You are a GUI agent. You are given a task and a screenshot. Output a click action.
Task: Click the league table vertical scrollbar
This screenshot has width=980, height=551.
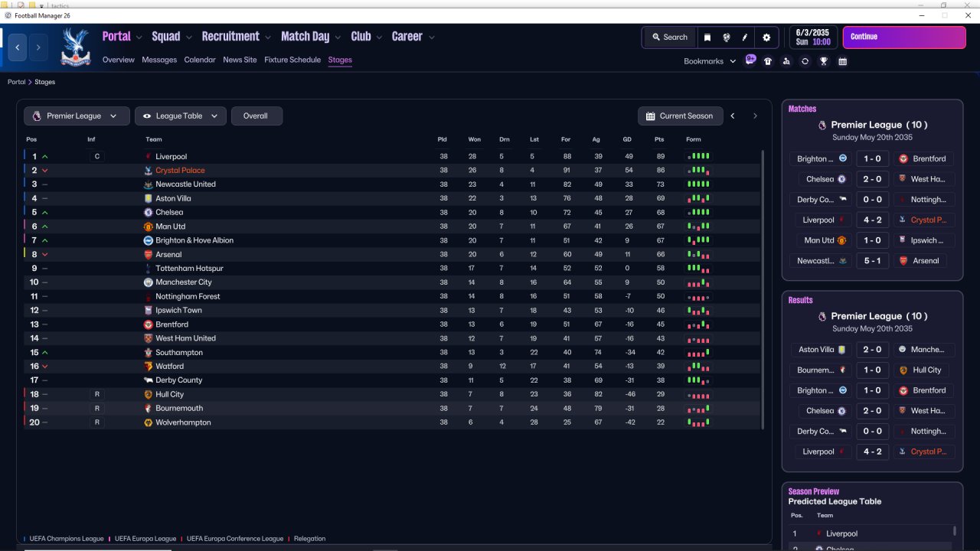[763, 289]
